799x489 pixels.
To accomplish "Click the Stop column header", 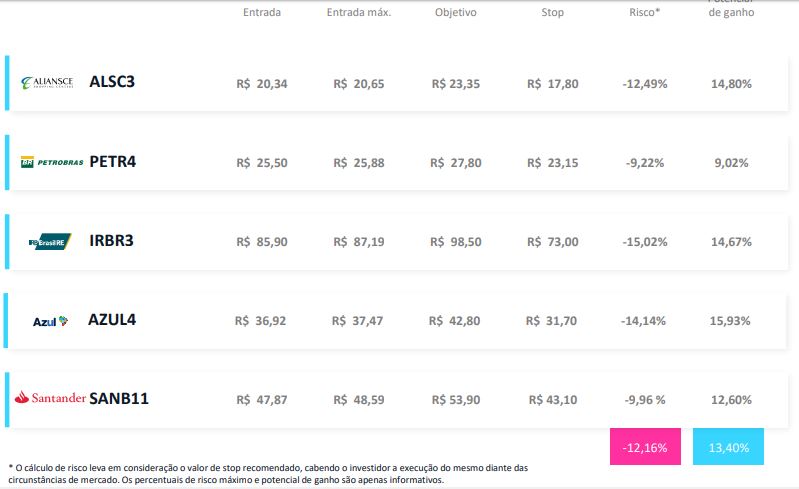I will coord(552,12).
